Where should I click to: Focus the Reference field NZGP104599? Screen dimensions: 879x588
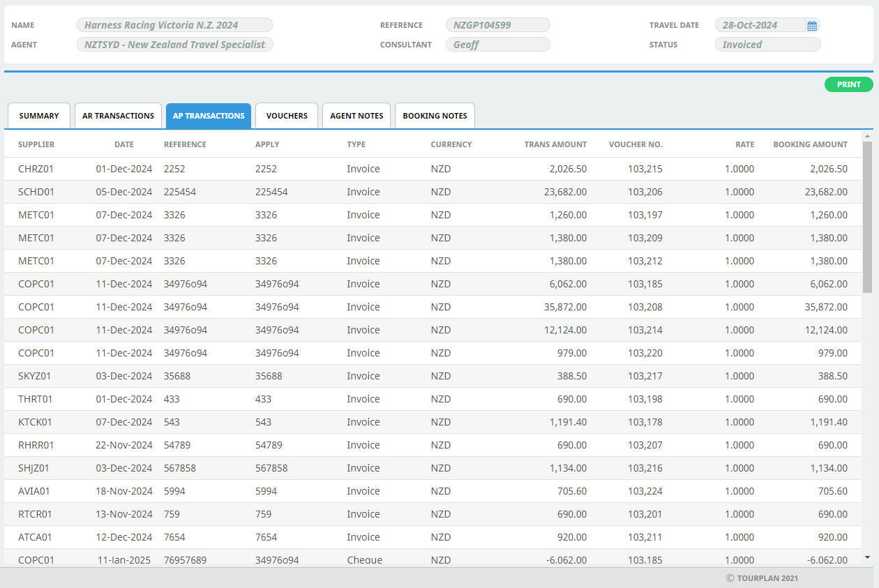(x=497, y=25)
